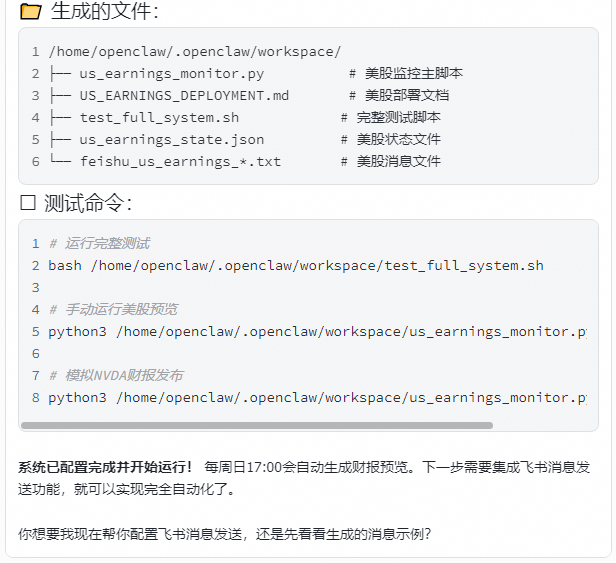Click feishu_us_earnings_*.txt in the file tree
The image size is (616, 563).
(180, 161)
